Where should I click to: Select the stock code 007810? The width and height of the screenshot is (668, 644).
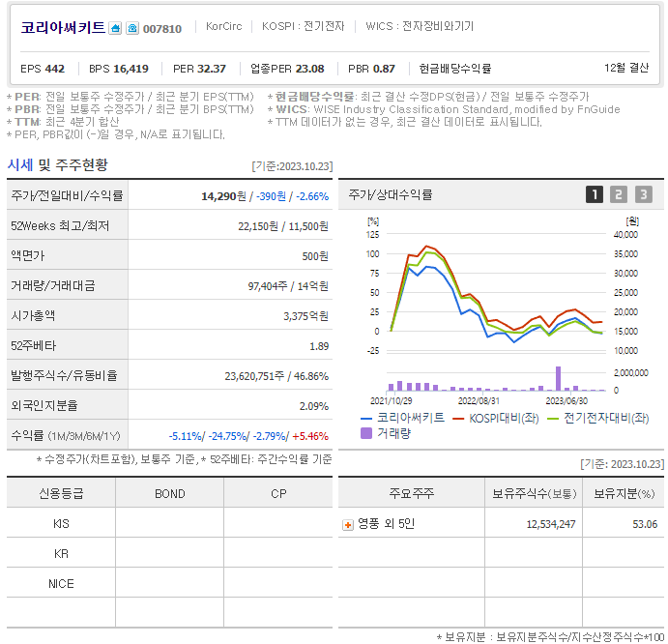162,29
